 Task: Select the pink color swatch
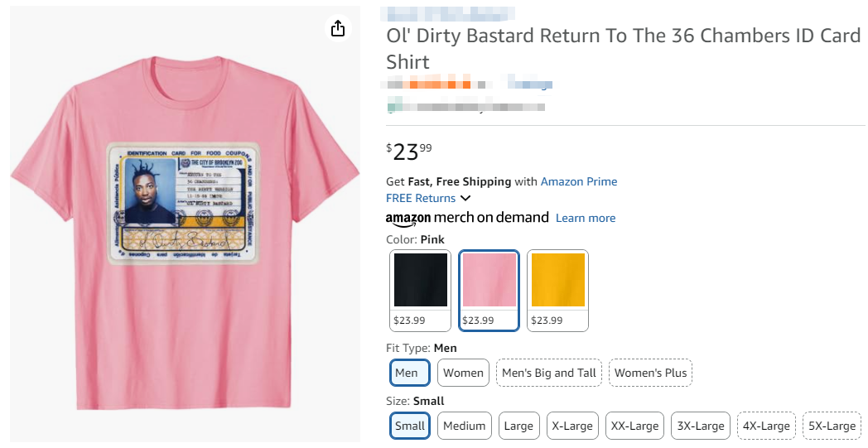pyautogui.click(x=489, y=290)
